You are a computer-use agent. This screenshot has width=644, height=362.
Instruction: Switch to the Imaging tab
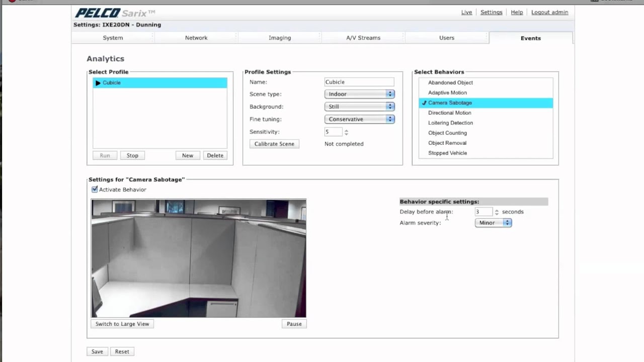pyautogui.click(x=280, y=38)
